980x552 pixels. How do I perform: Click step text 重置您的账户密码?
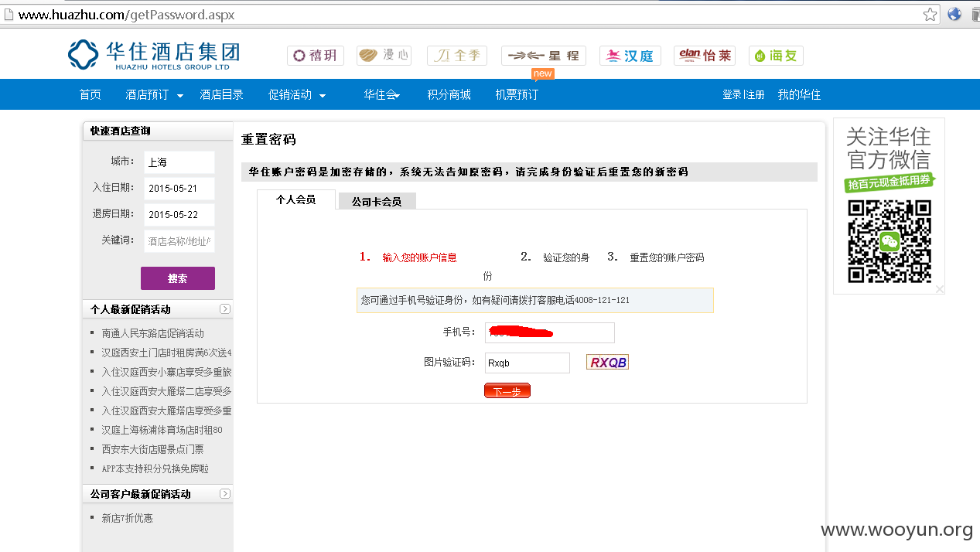coord(667,257)
